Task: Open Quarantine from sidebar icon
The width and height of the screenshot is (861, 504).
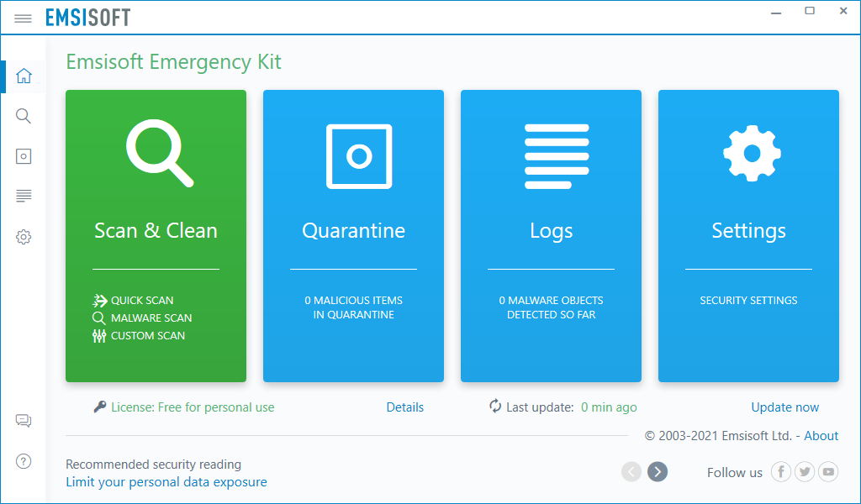Action: tap(24, 156)
